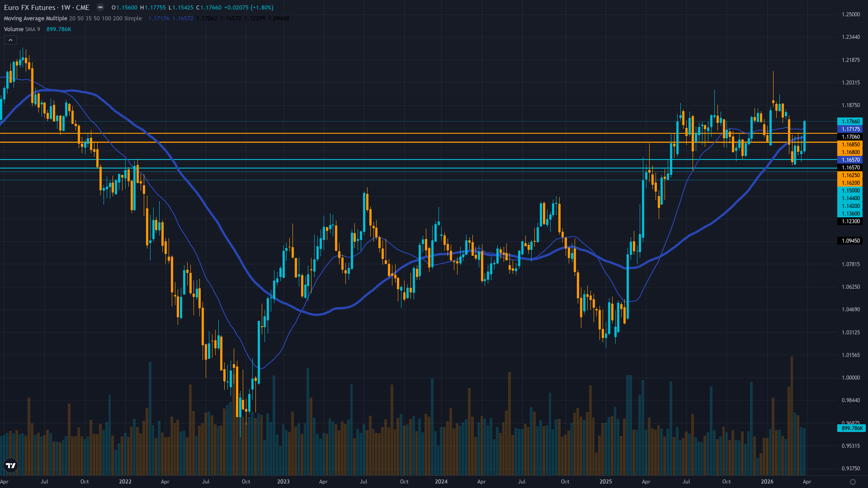This screenshot has width=868, height=488.
Task: Click the 1.18750 tick on price scale
Action: [851, 105]
